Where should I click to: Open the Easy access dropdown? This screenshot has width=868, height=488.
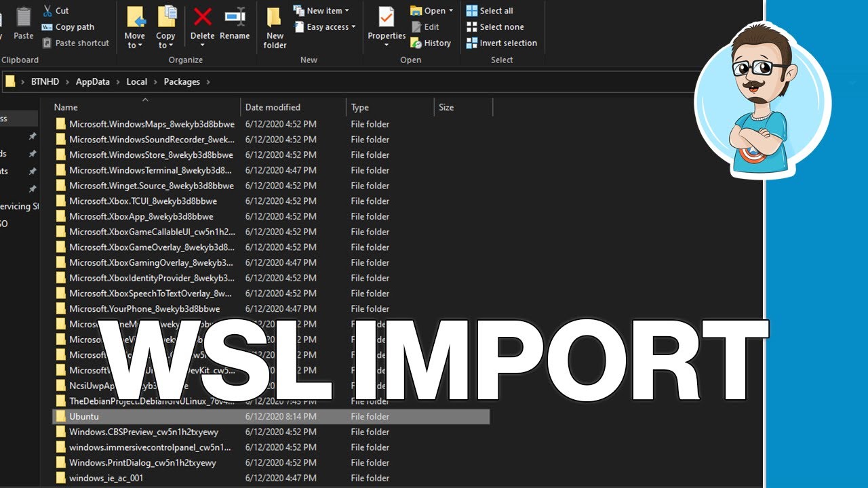(x=325, y=27)
